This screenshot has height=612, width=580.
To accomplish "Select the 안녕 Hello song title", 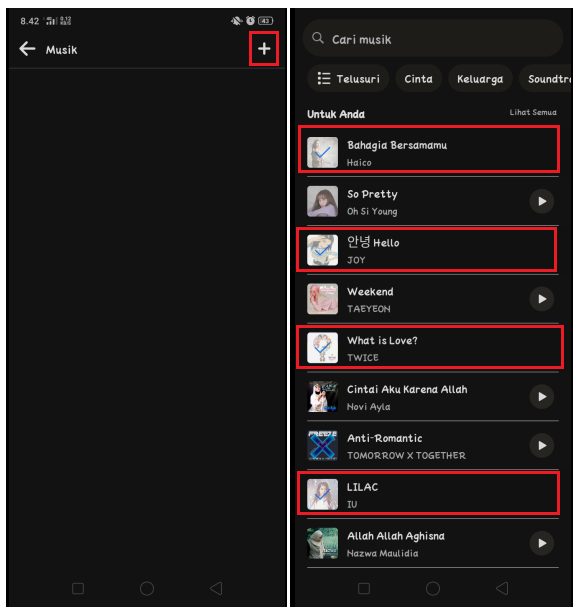I will (x=373, y=242).
